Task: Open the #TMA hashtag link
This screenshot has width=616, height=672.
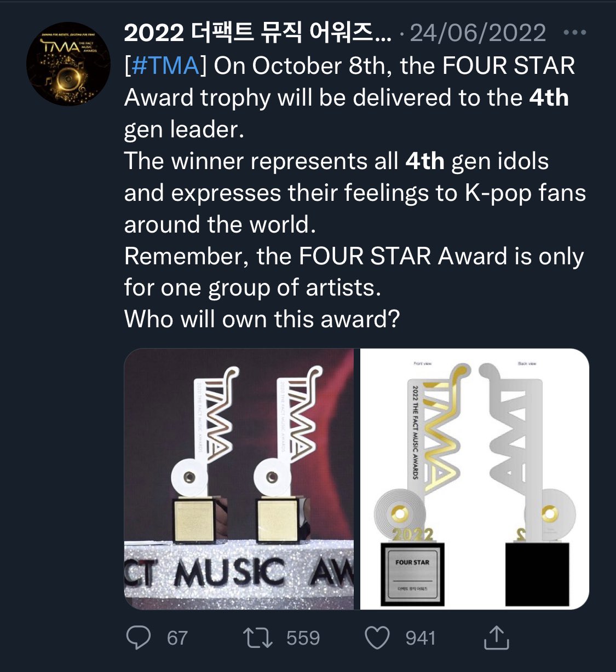Action: point(166,66)
